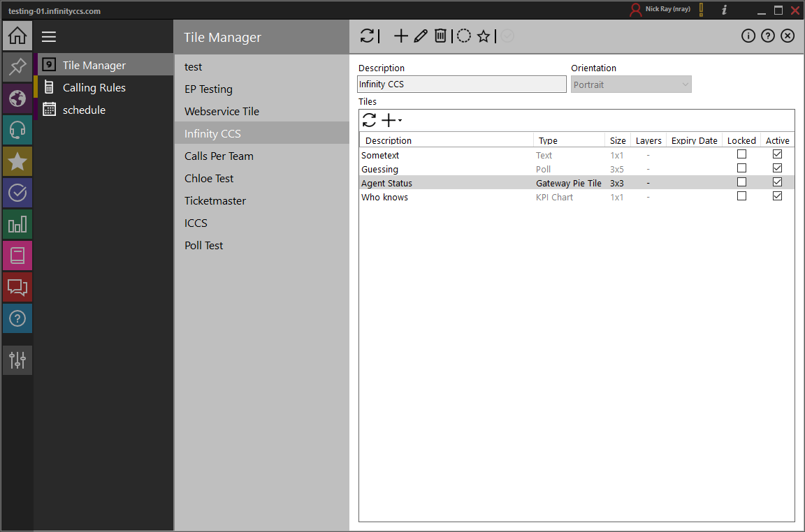Sort by Layers column header
This screenshot has width=805, height=532.
pos(648,140)
